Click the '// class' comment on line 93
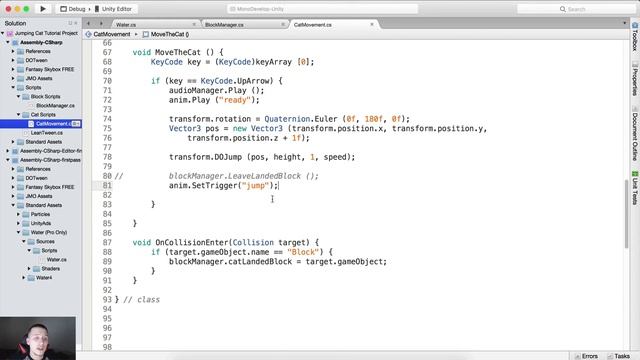Viewport: 640px width, 360px height. [x=142, y=300]
